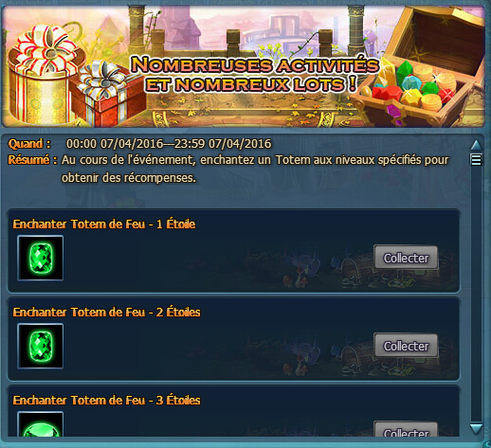Viewport: 491px width, 448px height.
Task: Click the Nombreuses activités banner title
Action: click(x=254, y=75)
